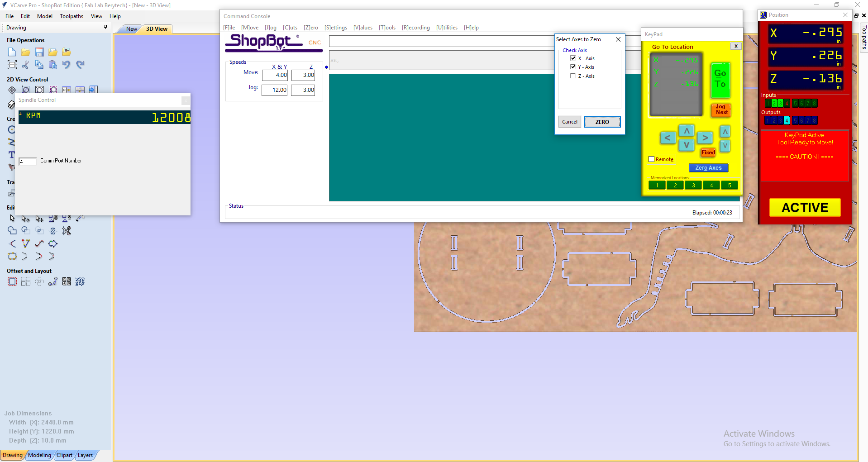Open the [C]uts console menu

[x=290, y=28]
